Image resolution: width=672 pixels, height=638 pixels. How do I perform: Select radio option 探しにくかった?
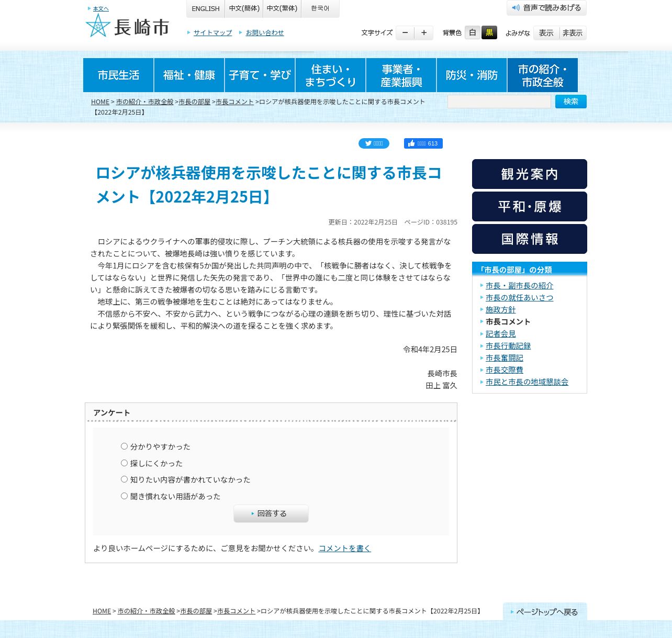click(x=124, y=463)
